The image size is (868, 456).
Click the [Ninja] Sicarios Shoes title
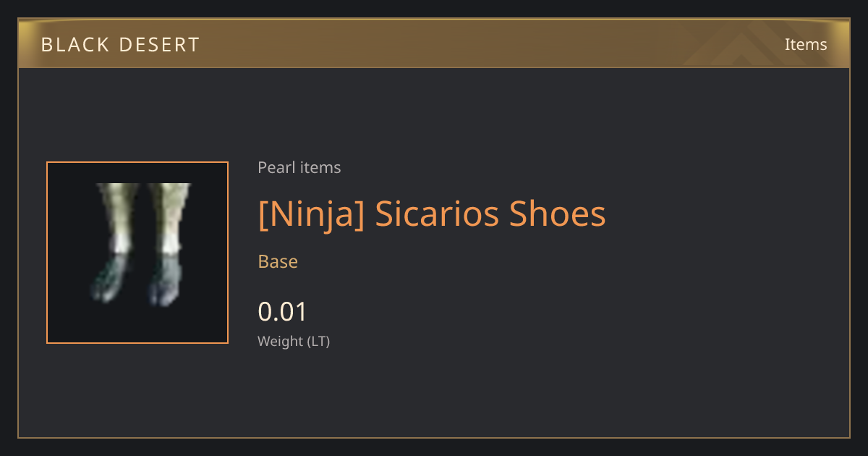(432, 214)
